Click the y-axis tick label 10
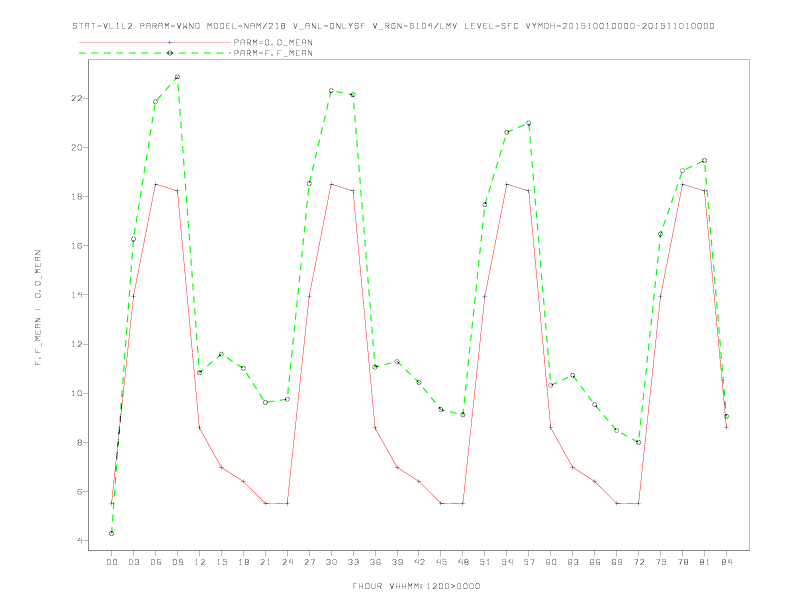 tap(77, 393)
